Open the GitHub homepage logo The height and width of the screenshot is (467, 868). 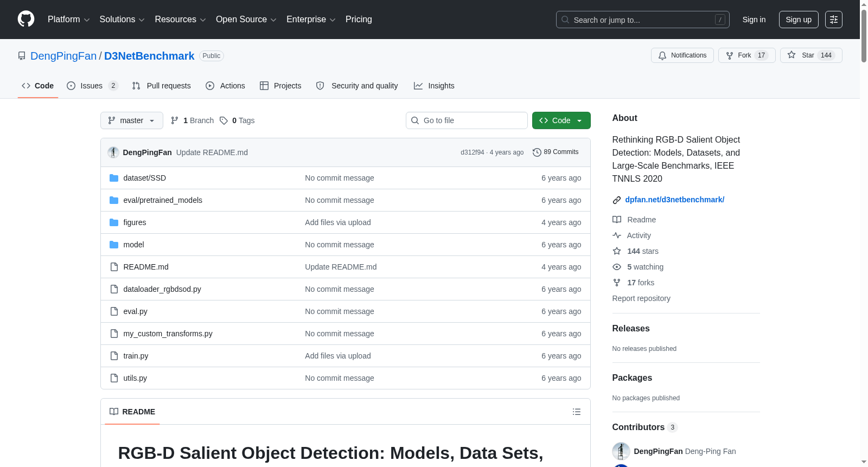coord(26,19)
